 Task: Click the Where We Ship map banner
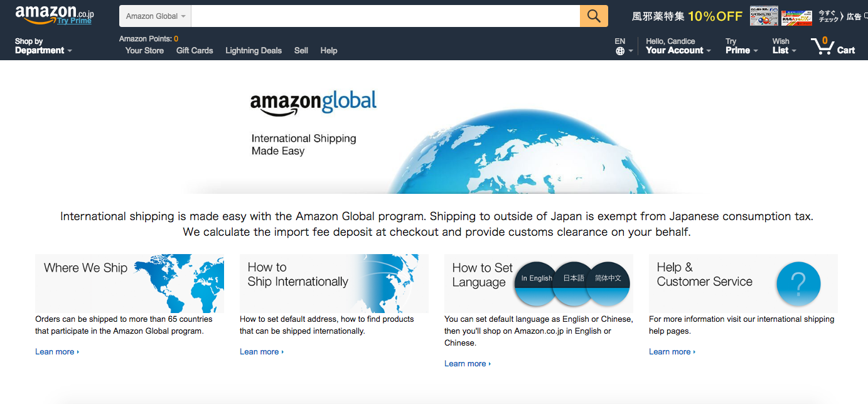[x=129, y=284]
